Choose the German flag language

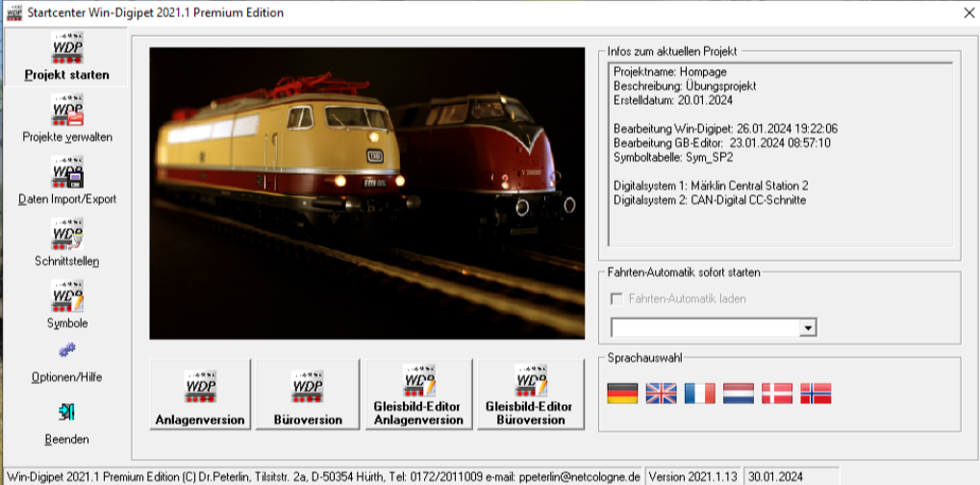point(622,393)
